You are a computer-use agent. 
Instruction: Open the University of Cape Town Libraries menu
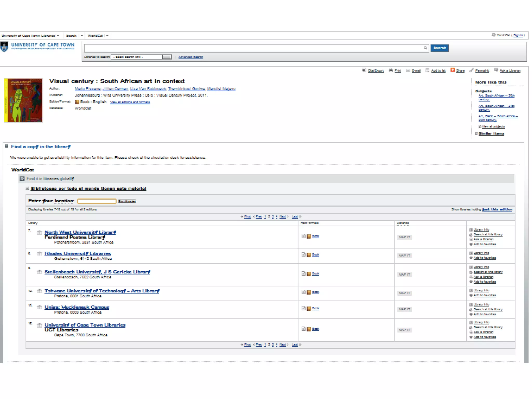[x=58, y=36]
